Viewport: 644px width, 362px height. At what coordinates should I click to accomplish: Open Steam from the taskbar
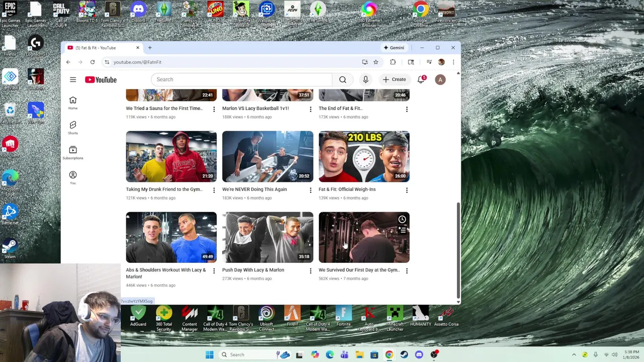[x=404, y=354]
